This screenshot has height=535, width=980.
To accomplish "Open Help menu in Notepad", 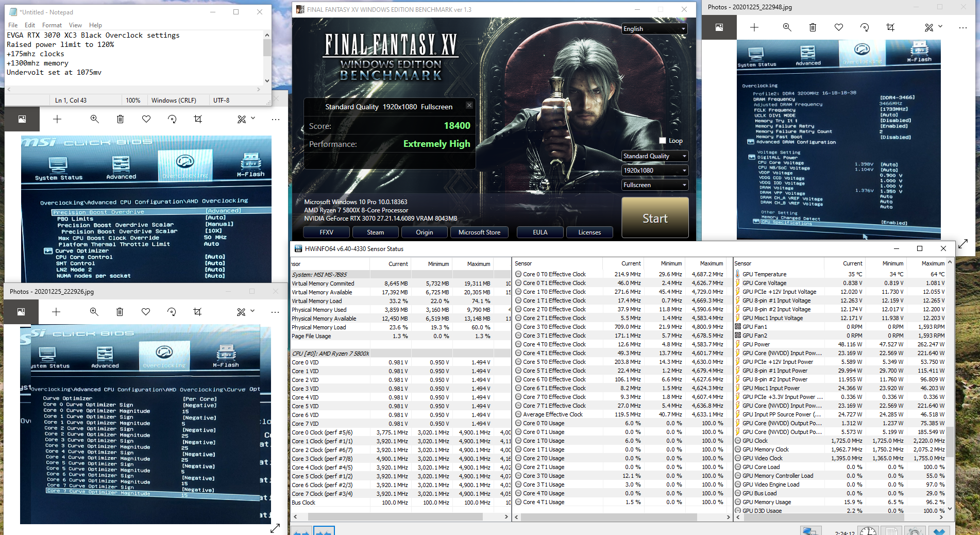I will coord(95,25).
